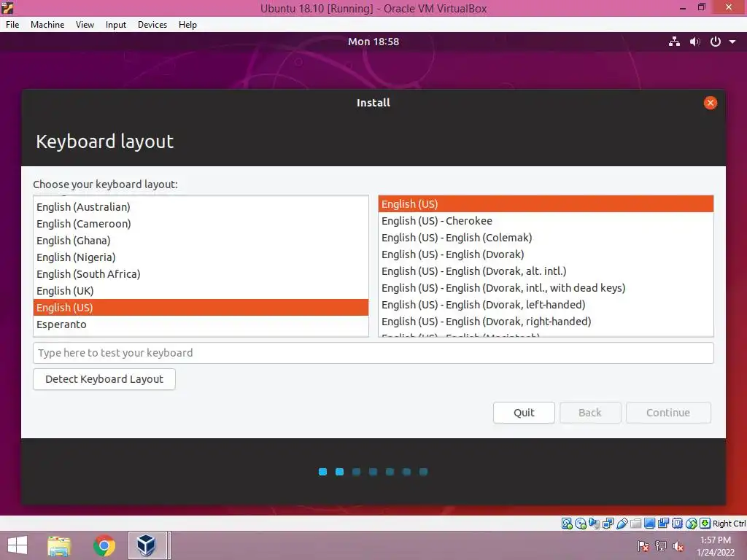This screenshot has height=560, width=747.
Task: Click the Continue button
Action: (x=668, y=413)
